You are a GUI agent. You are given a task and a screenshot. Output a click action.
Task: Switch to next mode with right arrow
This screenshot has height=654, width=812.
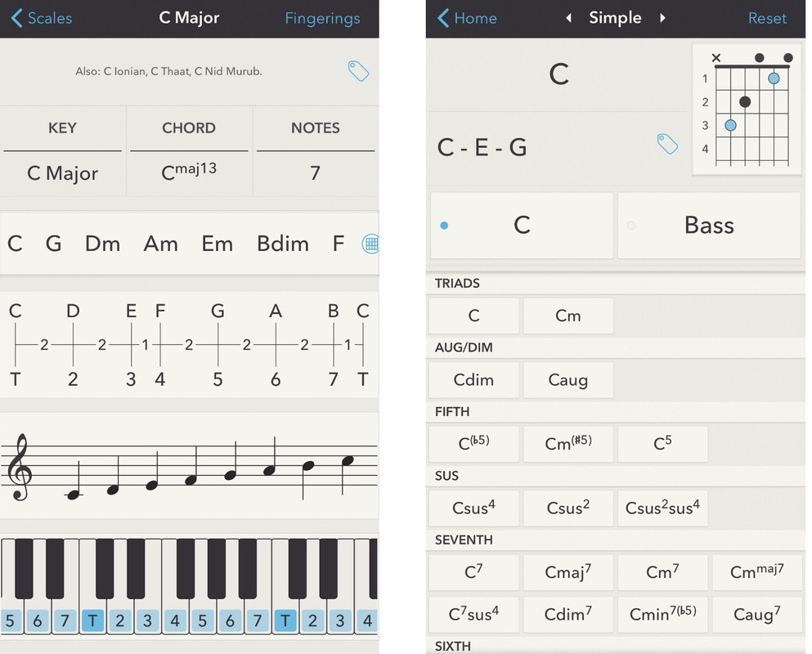(662, 18)
